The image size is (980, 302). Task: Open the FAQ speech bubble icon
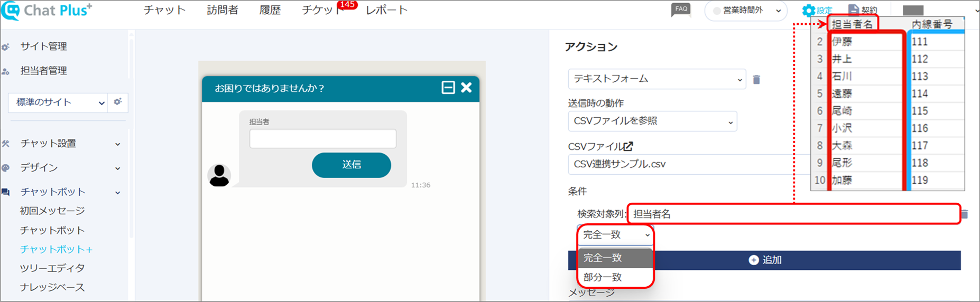coord(681,10)
